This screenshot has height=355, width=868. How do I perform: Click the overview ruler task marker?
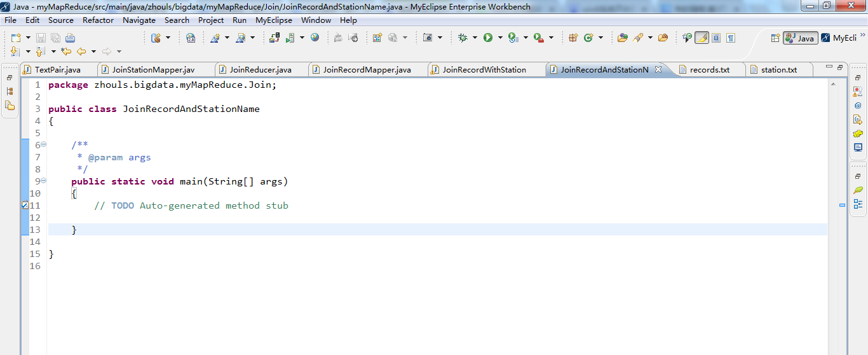[x=843, y=205]
